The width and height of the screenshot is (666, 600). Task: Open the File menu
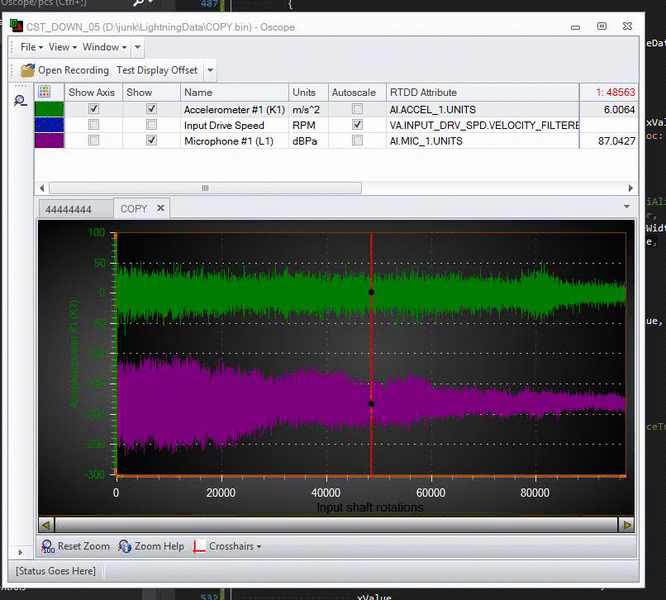tap(30, 47)
